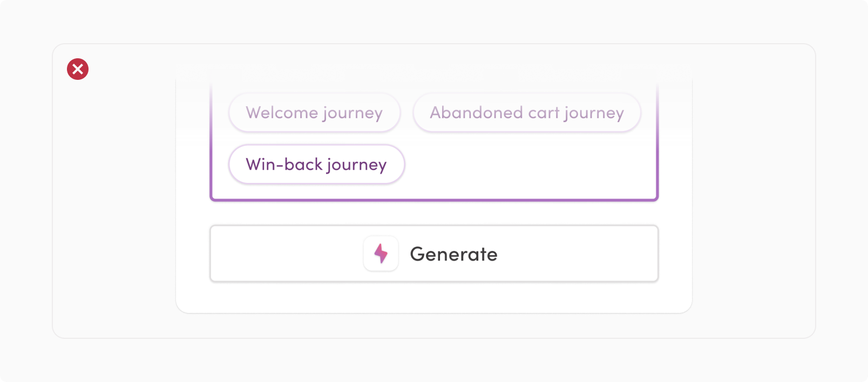Click the gap between prompt box and Generate
The width and height of the screenshot is (868, 382).
click(434, 213)
